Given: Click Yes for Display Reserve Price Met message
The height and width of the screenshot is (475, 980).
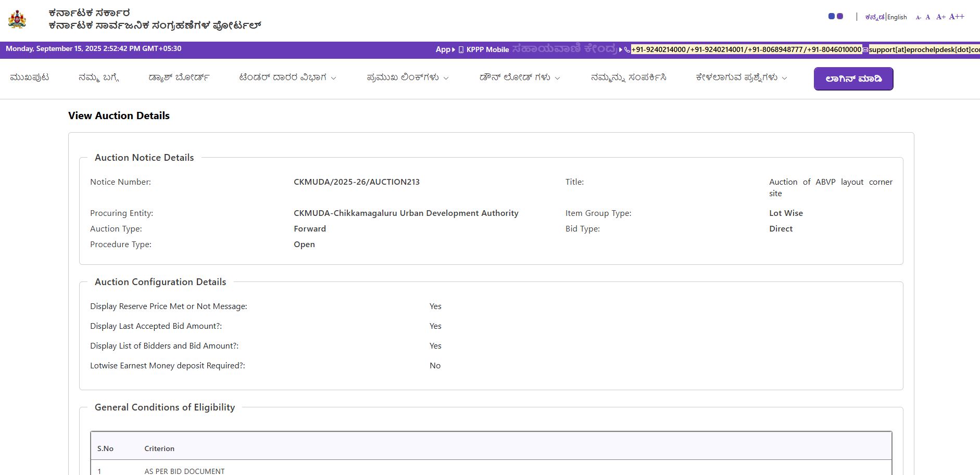Looking at the screenshot, I should point(435,306).
